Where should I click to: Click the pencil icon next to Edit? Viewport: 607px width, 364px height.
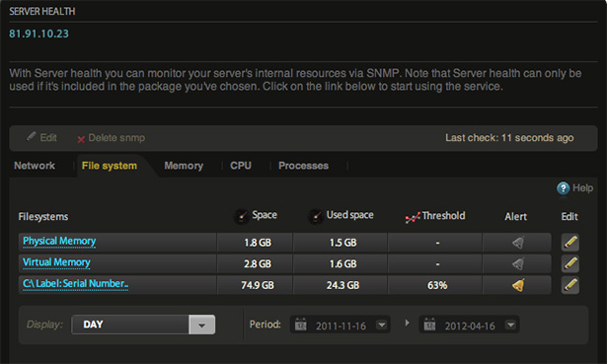pos(32,136)
